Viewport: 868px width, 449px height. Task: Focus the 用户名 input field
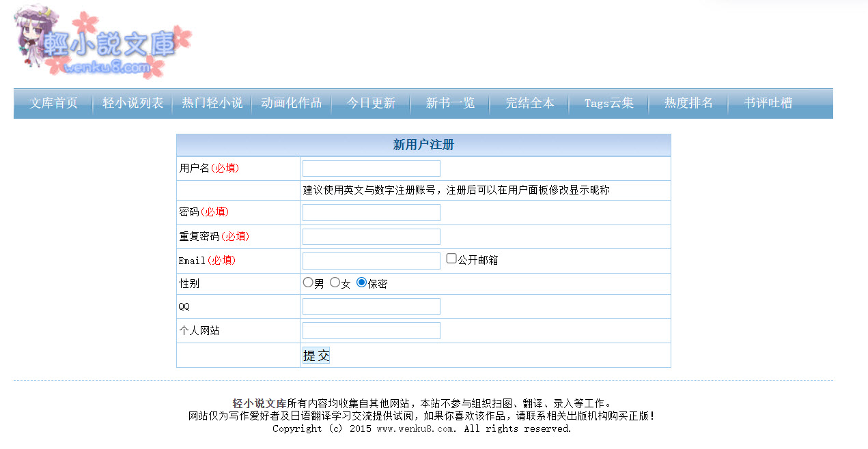coord(372,169)
